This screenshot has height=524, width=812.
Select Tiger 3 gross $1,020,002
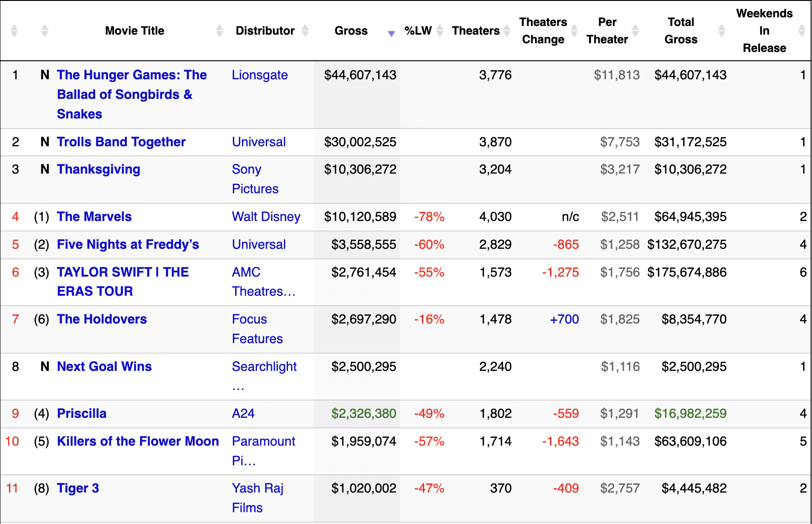point(364,488)
